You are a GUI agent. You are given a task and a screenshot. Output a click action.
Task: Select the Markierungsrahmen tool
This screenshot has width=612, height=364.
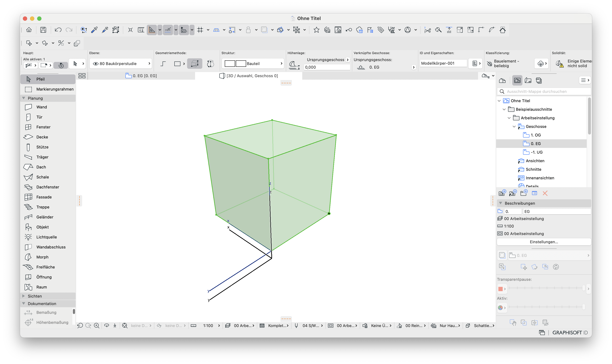(48, 89)
